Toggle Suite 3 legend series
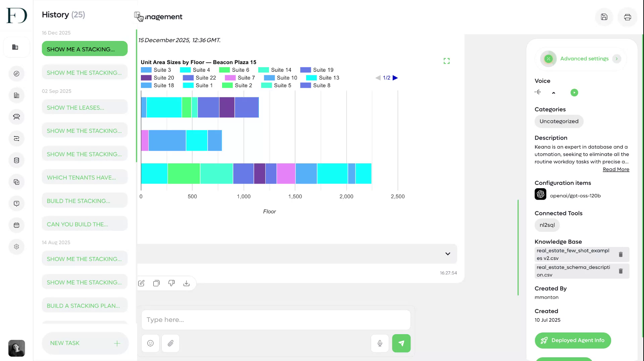Viewport: 644px width, 361px height. (x=156, y=70)
